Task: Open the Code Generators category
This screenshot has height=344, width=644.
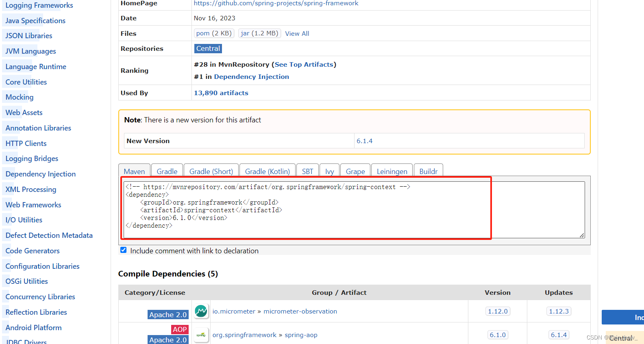Action: pos(33,251)
